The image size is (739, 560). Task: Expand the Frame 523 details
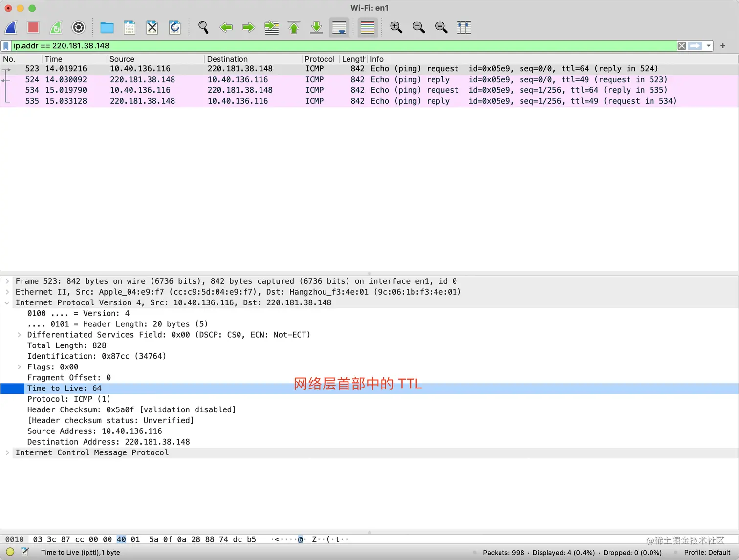click(x=7, y=281)
